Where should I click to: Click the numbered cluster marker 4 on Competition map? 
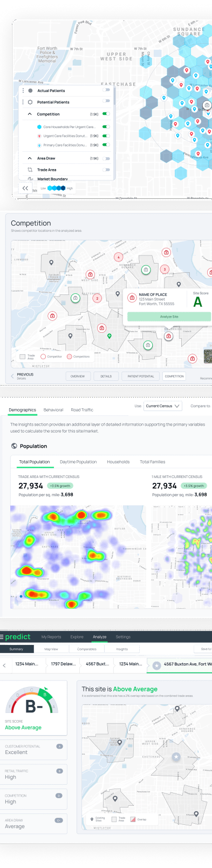(x=118, y=257)
